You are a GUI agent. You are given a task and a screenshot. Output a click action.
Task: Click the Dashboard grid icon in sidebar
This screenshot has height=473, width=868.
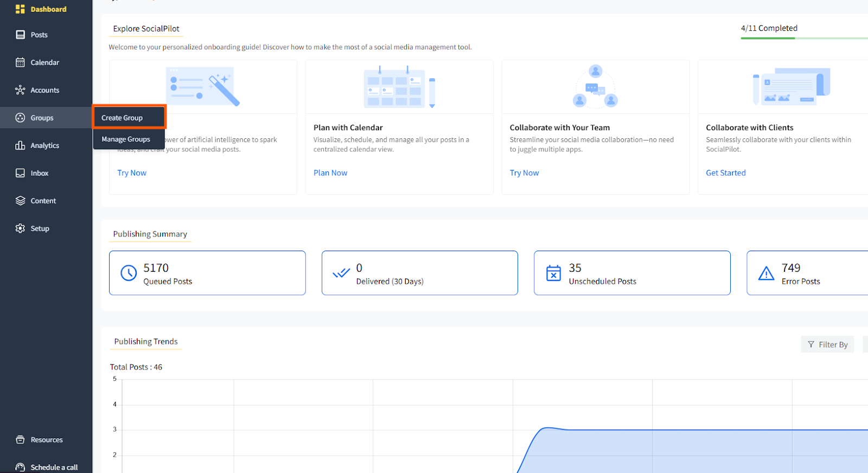tap(20, 9)
